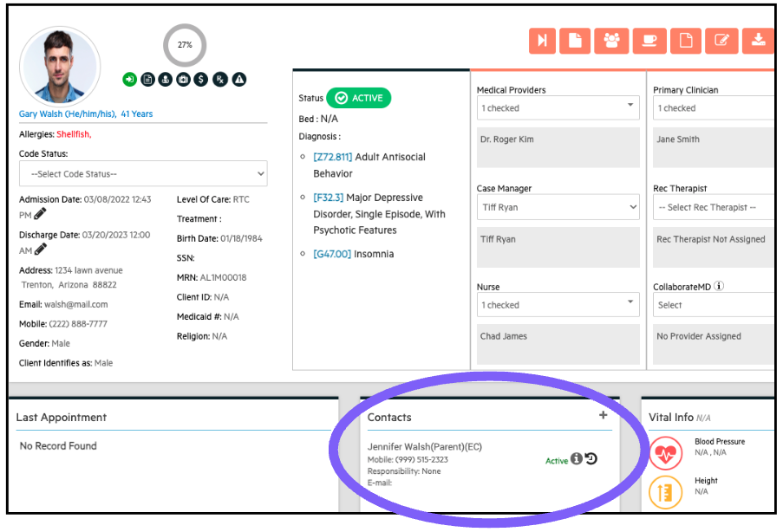
Task: Click the Z72.811 diagnosis code link
Action: [332, 158]
